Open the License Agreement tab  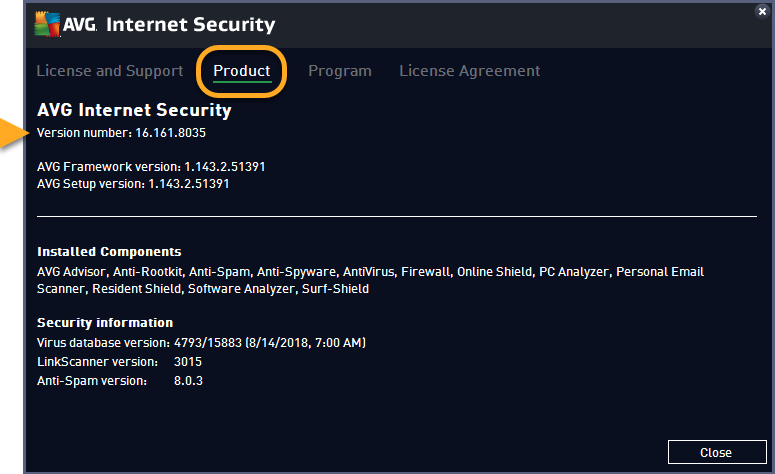click(x=470, y=71)
